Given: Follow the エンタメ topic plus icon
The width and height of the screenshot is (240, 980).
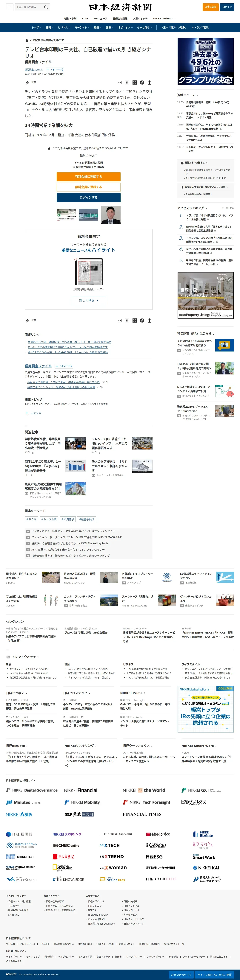Looking at the screenshot, I should [x=27, y=413].
